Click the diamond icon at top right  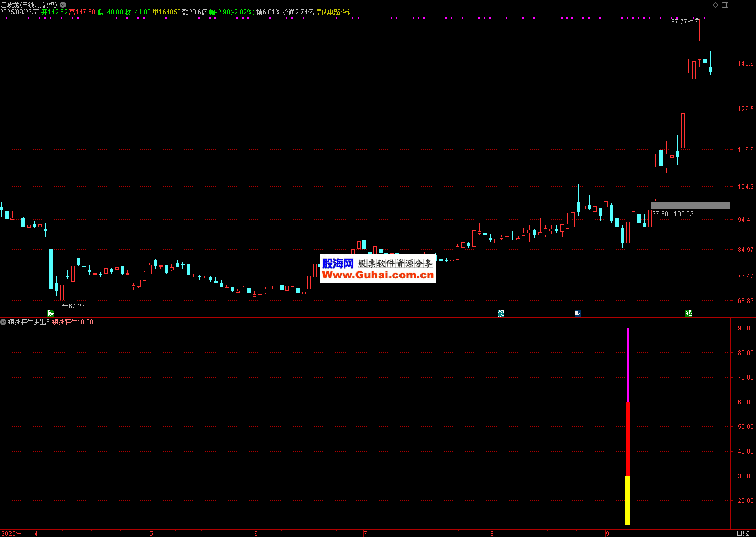coord(716,5)
